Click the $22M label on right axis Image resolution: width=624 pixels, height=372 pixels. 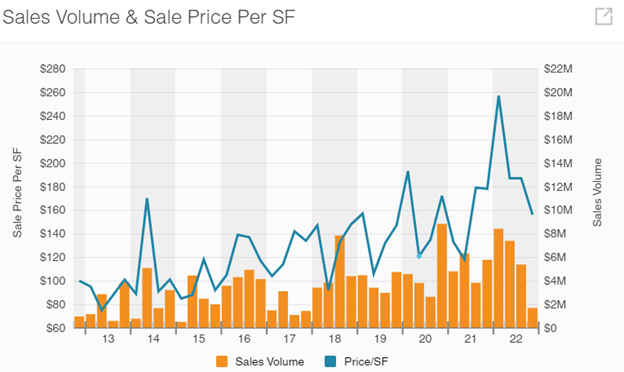[558, 69]
